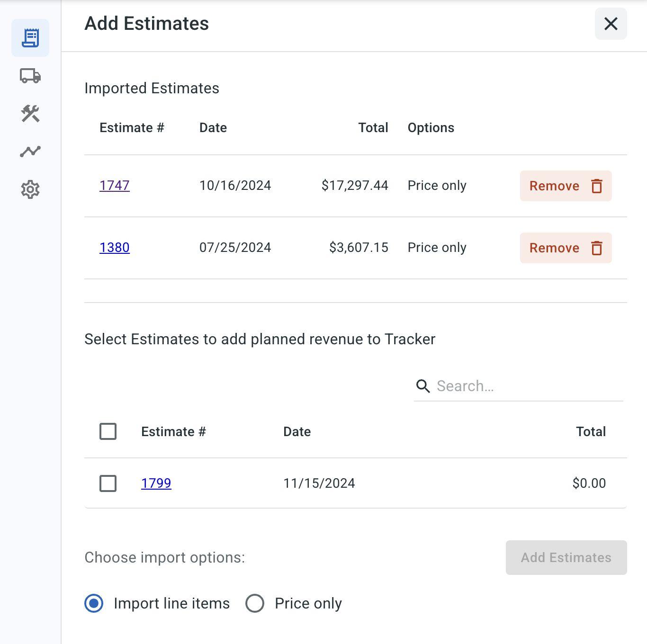Screen dimensions: 647x644
Task: Remove estimate 1747 from imported list
Action: (x=554, y=186)
